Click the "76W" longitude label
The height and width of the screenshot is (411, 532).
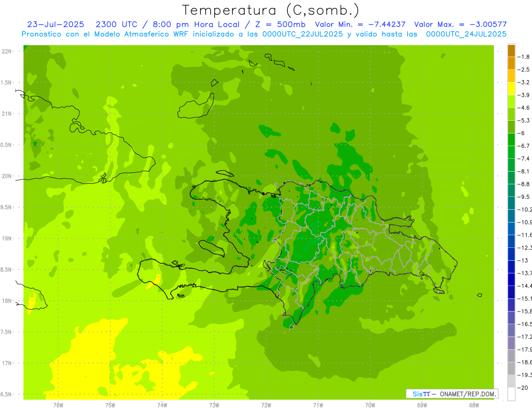point(58,405)
